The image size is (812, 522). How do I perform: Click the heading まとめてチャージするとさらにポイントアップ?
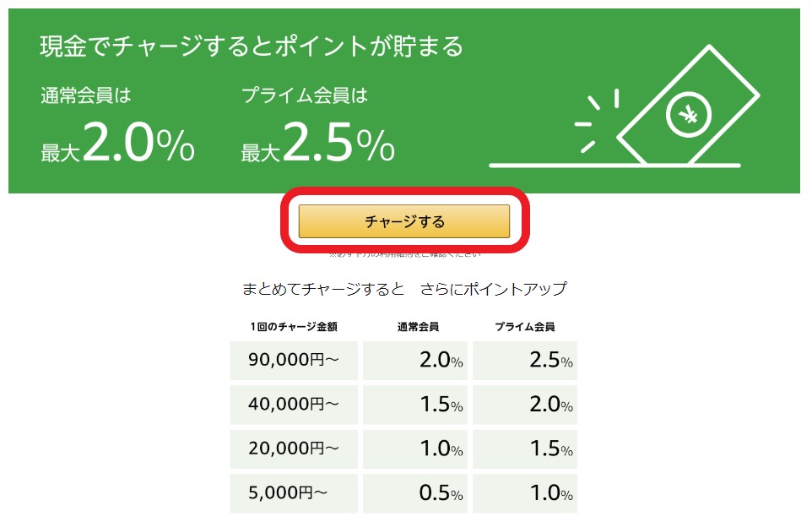pyautogui.click(x=406, y=288)
